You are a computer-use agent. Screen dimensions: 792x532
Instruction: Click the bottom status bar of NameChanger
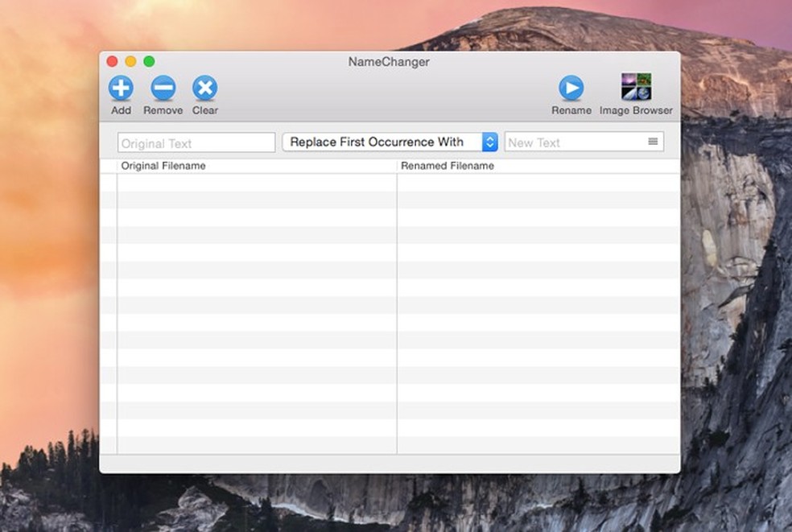tap(390, 464)
